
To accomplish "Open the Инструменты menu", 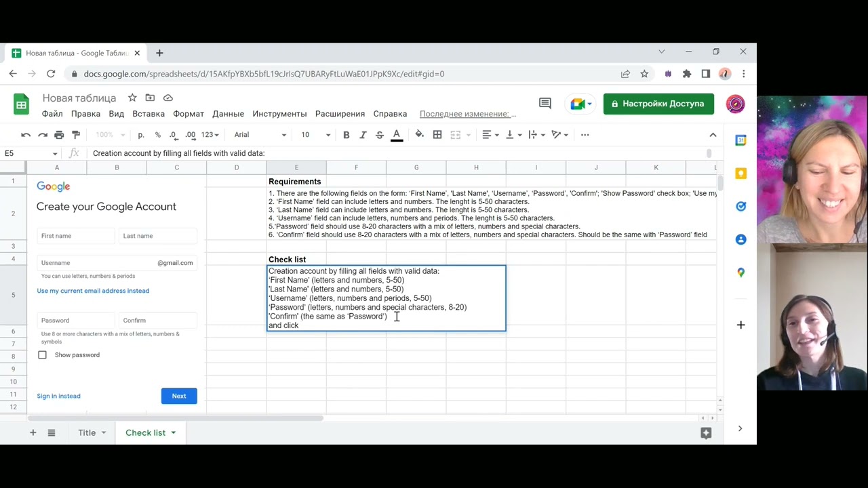I will [x=279, y=114].
